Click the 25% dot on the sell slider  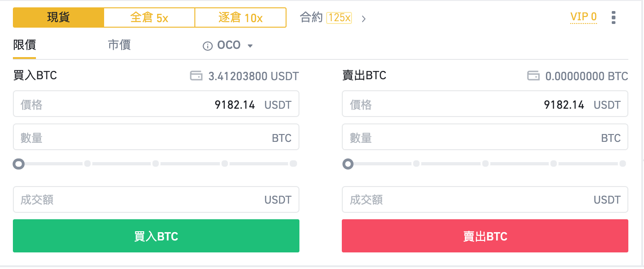[x=416, y=163]
